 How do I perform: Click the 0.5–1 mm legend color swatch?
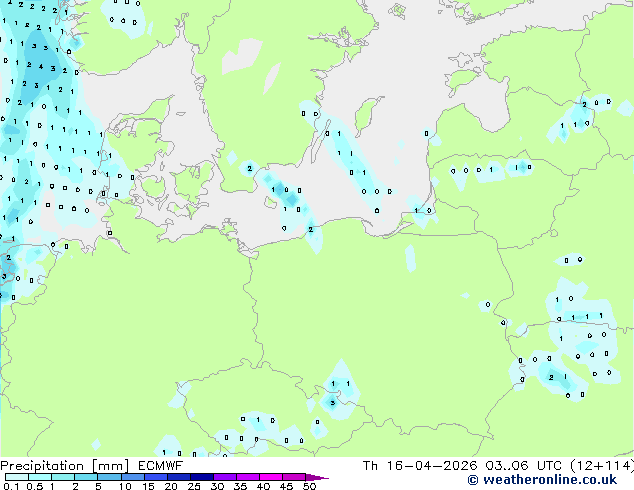pos(40,477)
